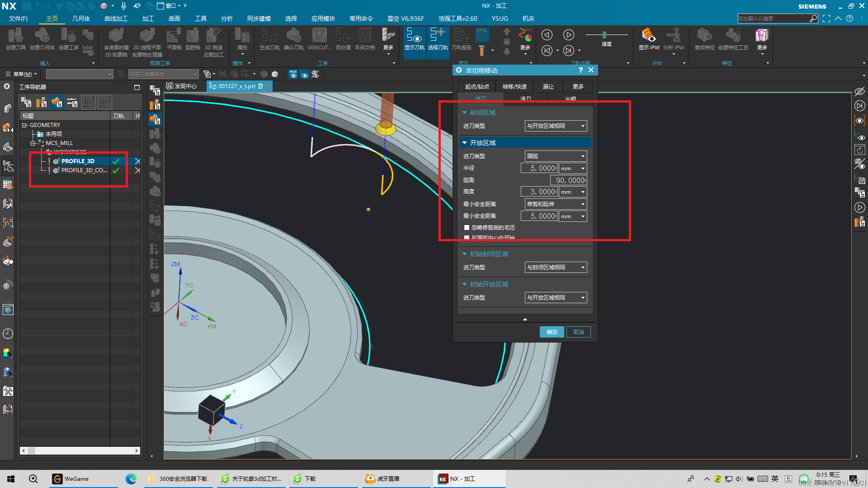Open the 曲线加工 ribbon tab
This screenshot has height=488, width=868.
(x=116, y=19)
